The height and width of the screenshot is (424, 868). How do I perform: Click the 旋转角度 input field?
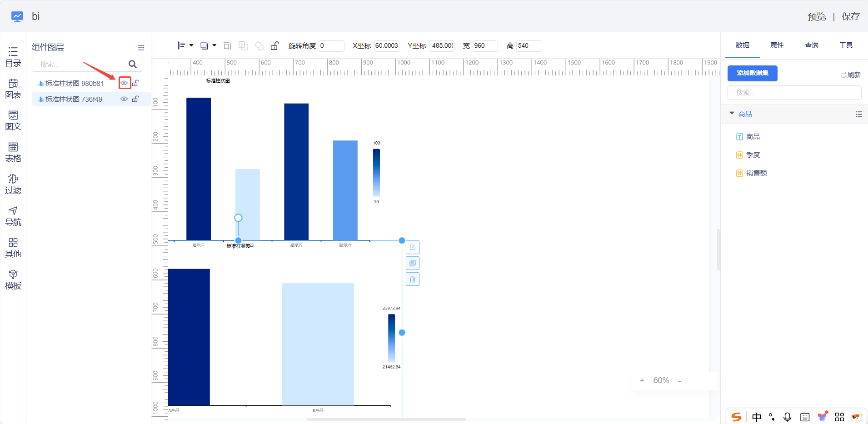331,46
